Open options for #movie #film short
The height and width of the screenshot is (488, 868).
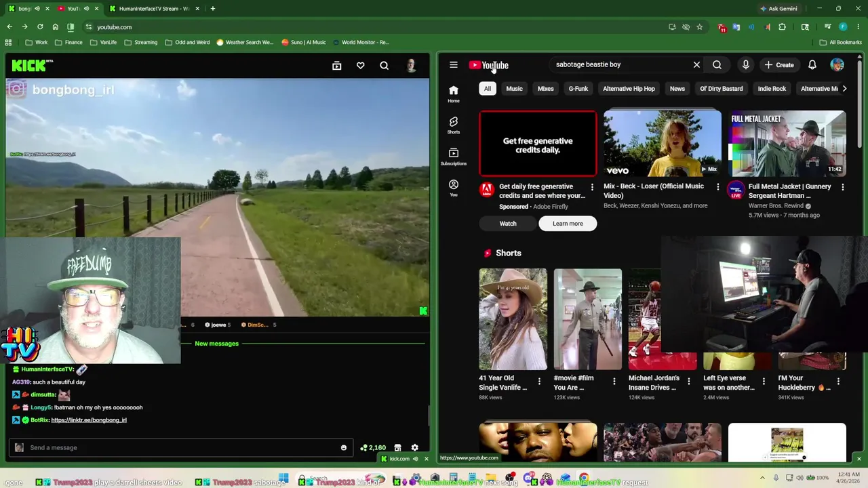pos(614,382)
